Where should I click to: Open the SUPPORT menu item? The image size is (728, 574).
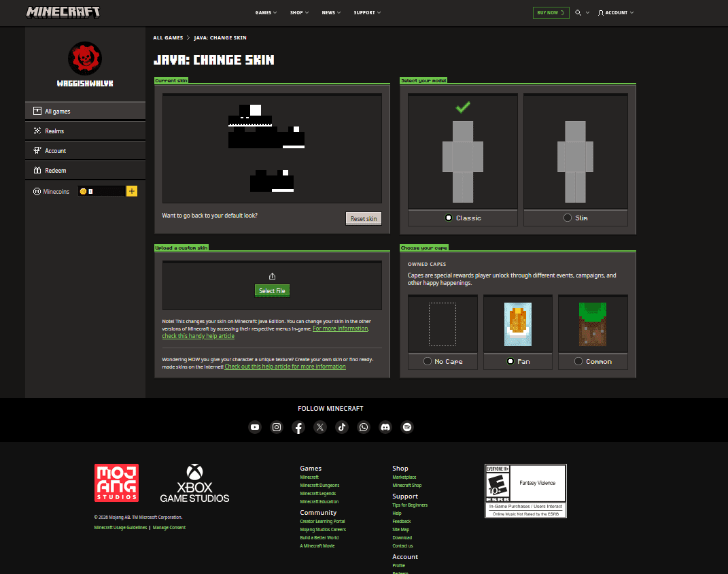(366, 12)
